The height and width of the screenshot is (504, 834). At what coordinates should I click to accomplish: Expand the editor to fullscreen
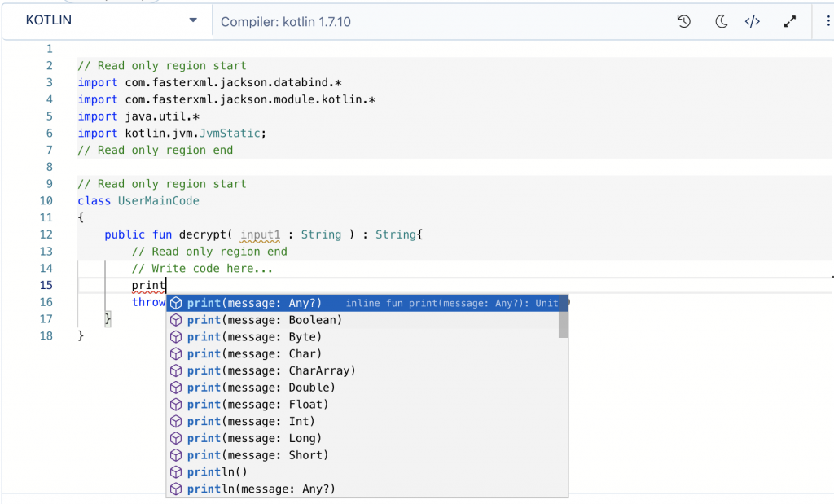pos(789,22)
